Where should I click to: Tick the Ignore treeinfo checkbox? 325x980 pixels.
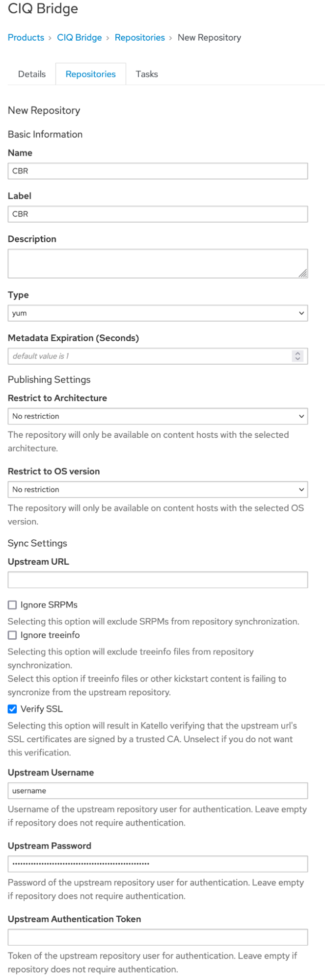[12, 635]
